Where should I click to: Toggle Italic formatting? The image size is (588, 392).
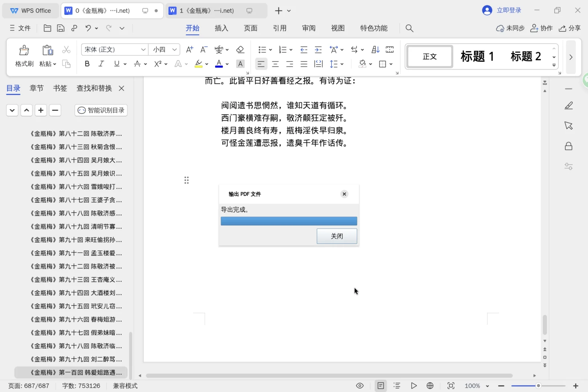coord(101,64)
